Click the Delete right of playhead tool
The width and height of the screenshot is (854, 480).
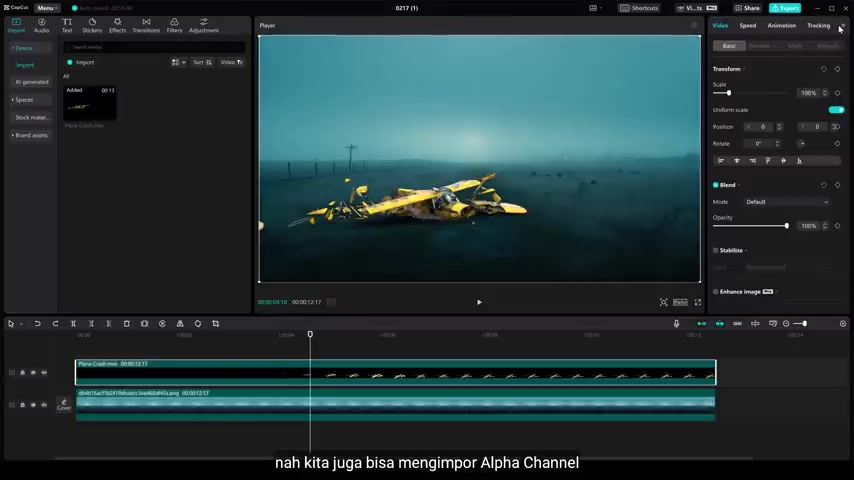click(x=109, y=324)
